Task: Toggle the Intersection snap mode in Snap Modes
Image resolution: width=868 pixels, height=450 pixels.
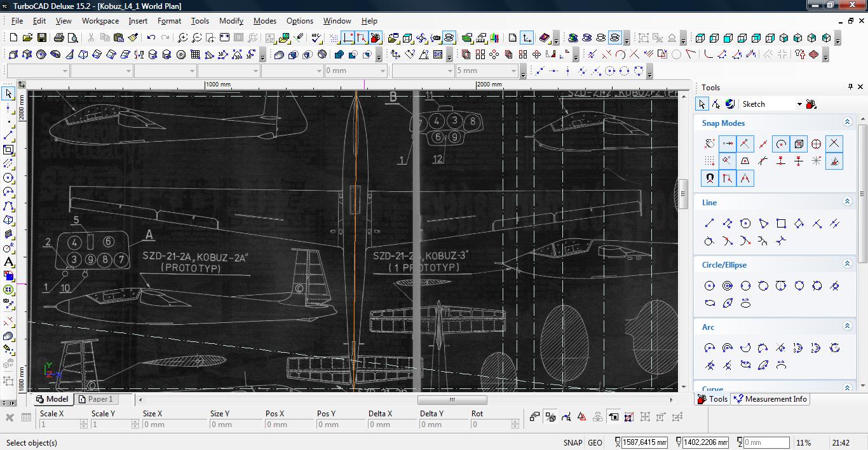Action: 834,144
